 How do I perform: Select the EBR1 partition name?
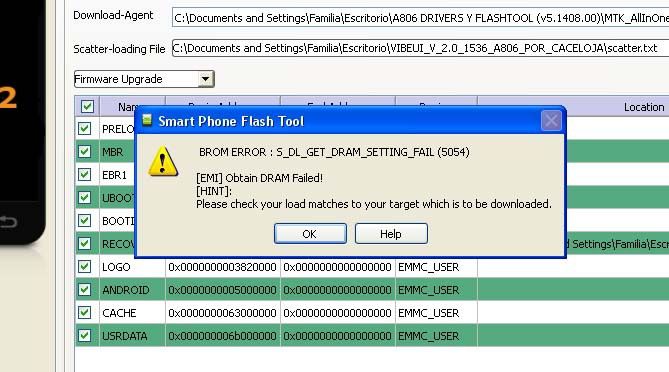point(114,175)
